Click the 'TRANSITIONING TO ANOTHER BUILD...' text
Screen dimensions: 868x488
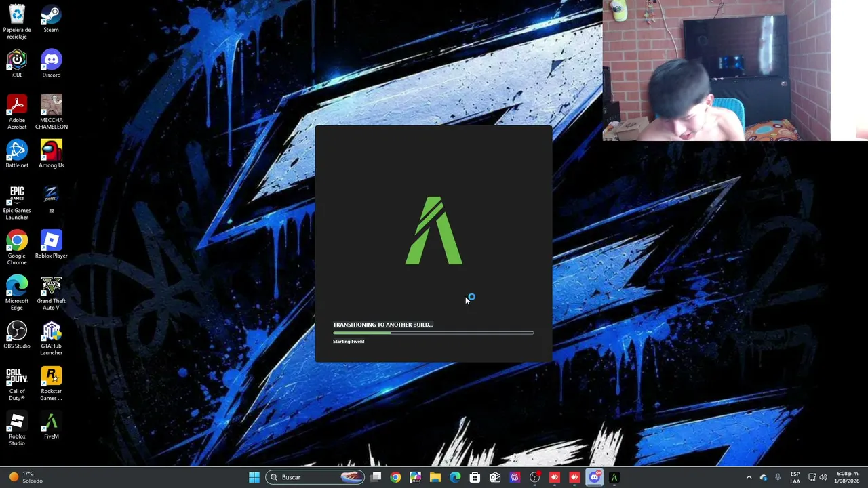pyautogui.click(x=383, y=325)
